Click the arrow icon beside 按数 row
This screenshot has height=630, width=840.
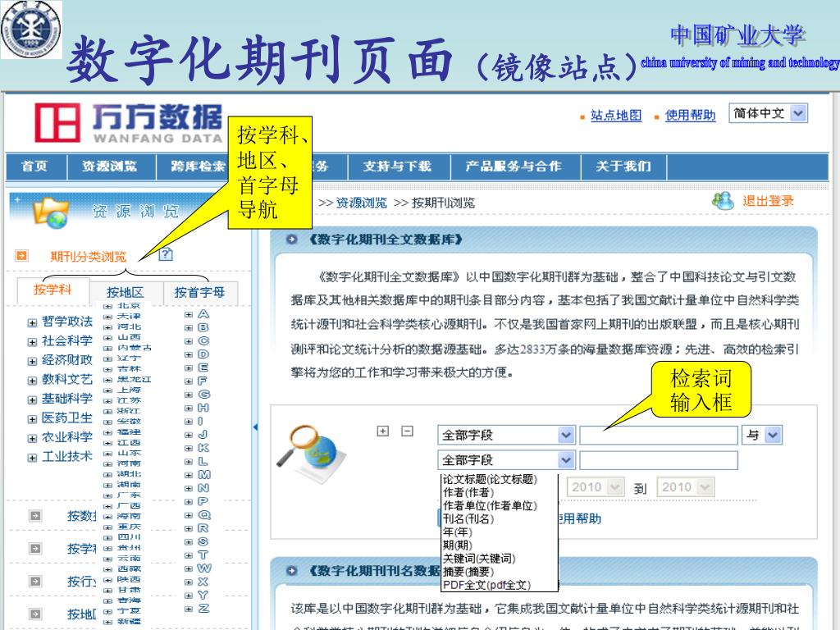[x=35, y=515]
